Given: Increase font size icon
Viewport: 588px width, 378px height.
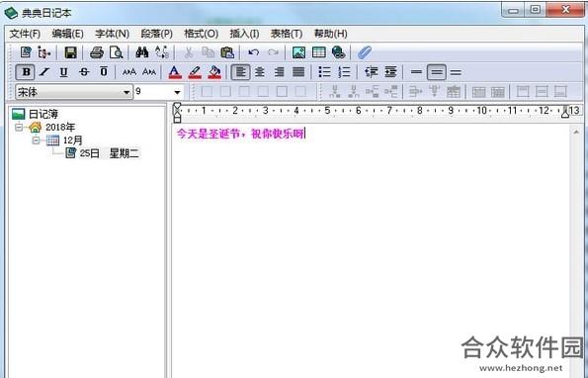Looking at the screenshot, I should pos(129,71).
